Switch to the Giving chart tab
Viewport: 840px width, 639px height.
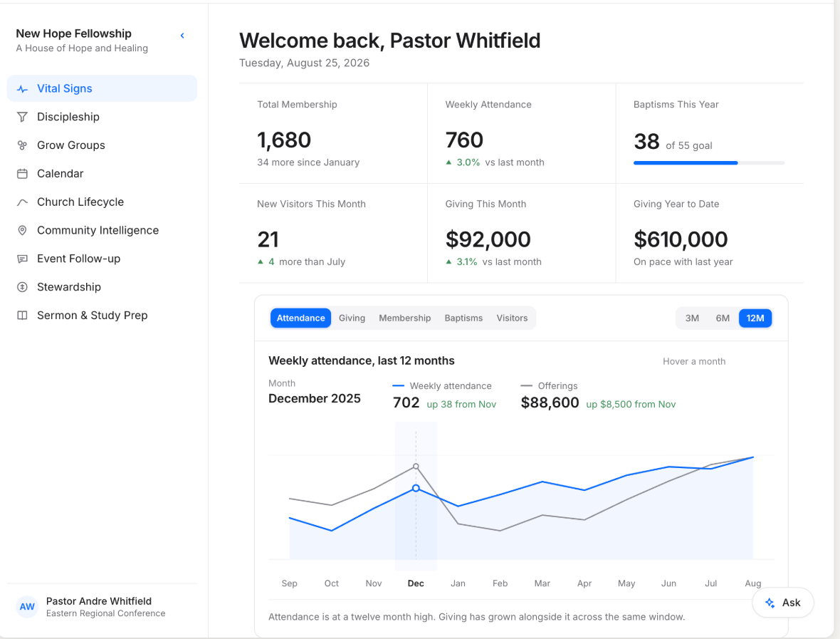tap(352, 318)
